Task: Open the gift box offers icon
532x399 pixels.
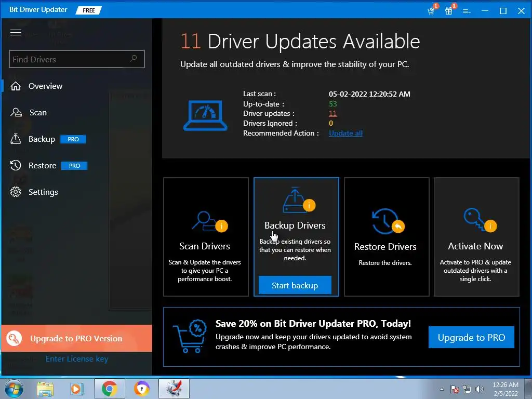Action: 449,11
